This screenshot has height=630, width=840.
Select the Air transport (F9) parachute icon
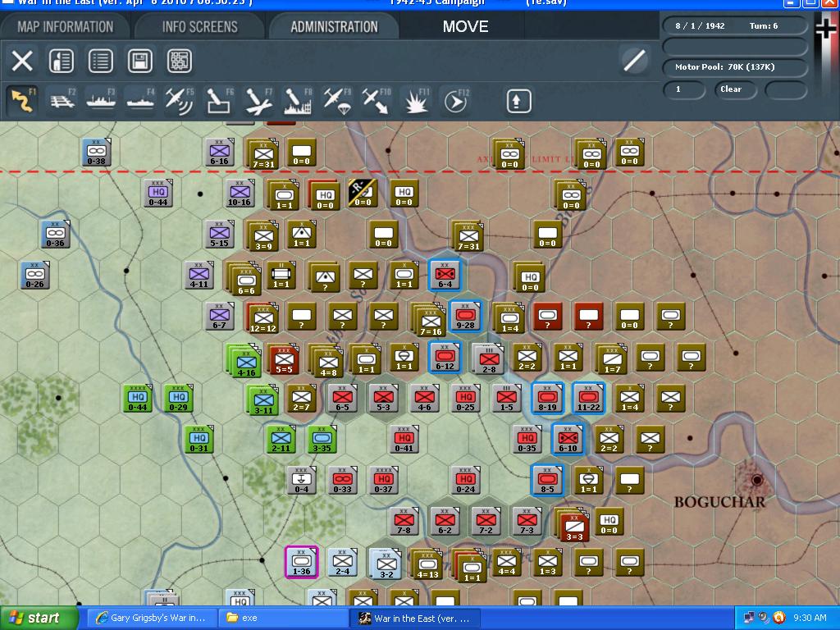pos(337,100)
